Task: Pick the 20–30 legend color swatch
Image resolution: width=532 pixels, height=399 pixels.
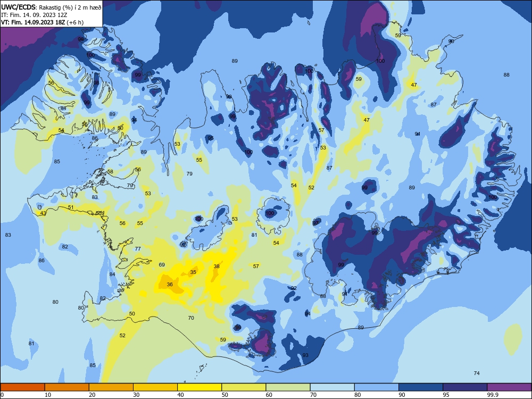Action: (111, 387)
